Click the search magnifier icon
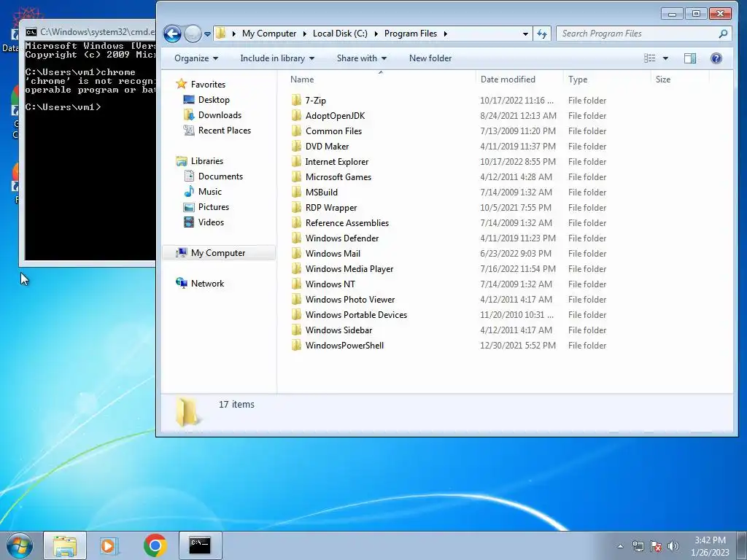This screenshot has height=560, width=747. (x=723, y=34)
